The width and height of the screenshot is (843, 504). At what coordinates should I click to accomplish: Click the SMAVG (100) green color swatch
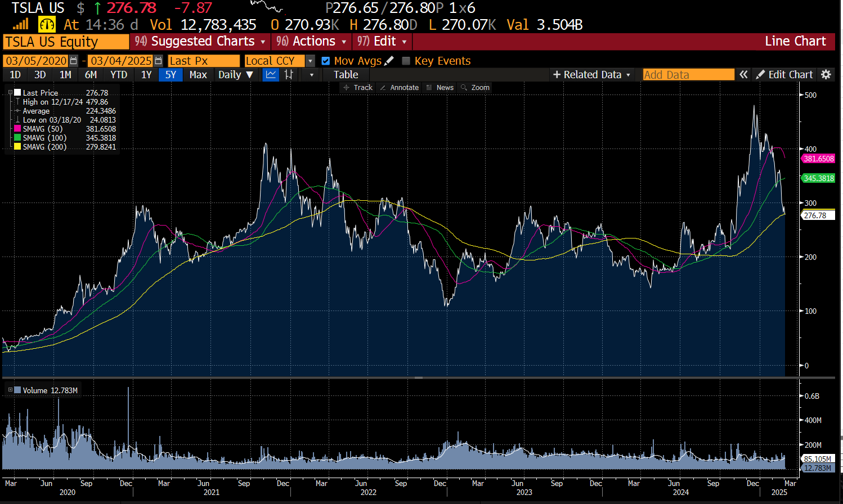point(17,138)
